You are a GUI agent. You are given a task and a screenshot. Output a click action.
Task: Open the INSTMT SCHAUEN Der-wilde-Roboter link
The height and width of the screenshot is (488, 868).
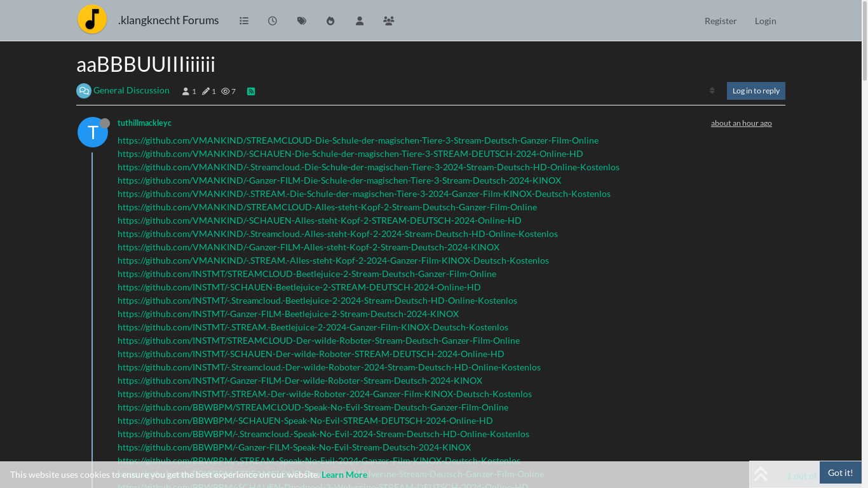311,354
